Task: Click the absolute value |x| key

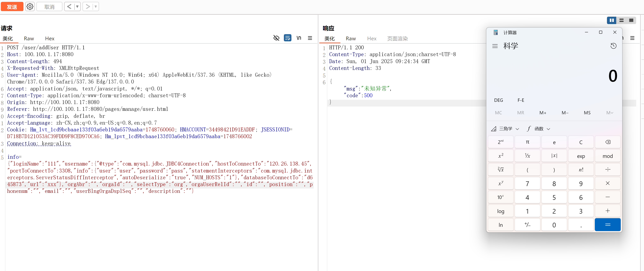Action: coord(554,156)
